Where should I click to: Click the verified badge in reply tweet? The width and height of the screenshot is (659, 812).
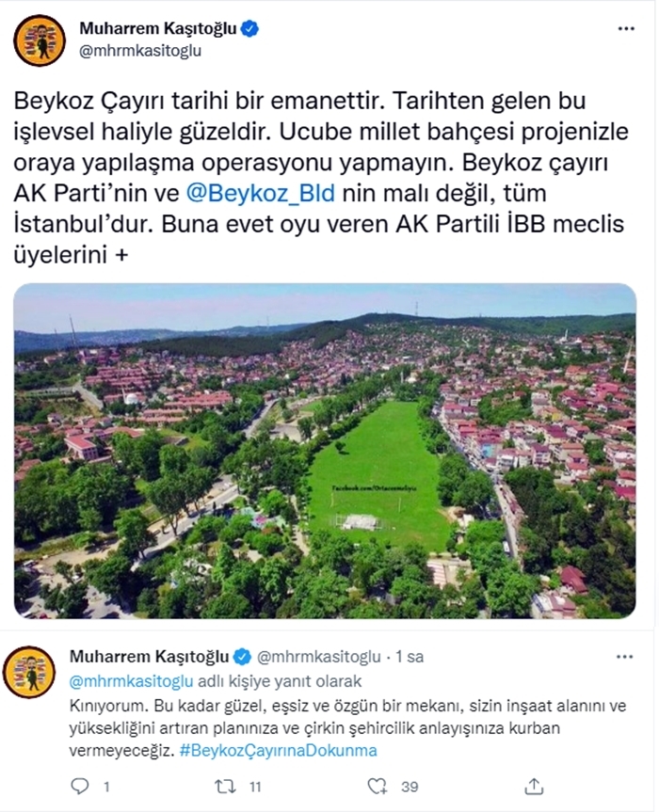(241, 657)
